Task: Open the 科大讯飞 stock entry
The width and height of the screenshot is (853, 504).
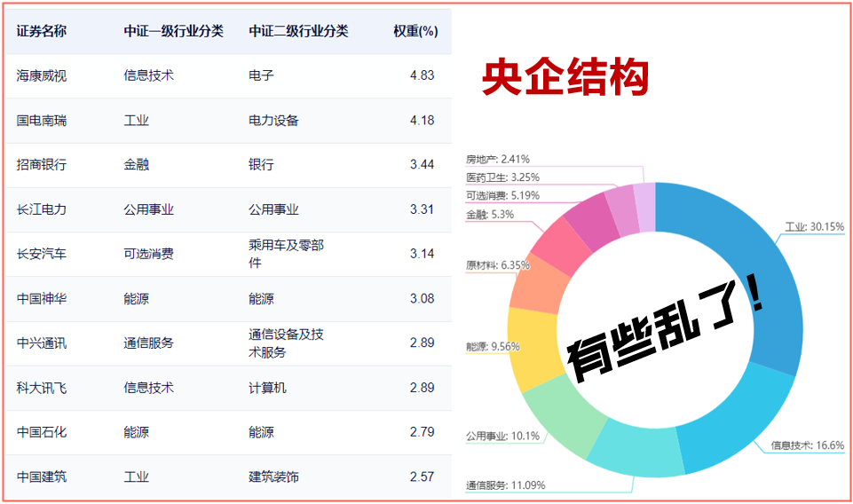Action: click(41, 388)
